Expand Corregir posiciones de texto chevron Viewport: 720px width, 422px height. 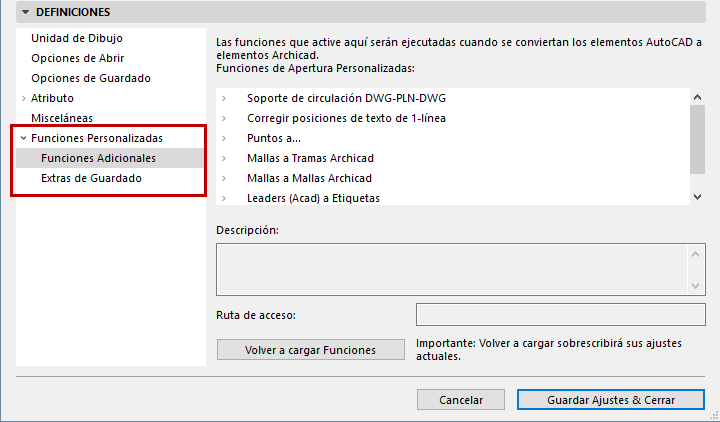pyautogui.click(x=225, y=118)
